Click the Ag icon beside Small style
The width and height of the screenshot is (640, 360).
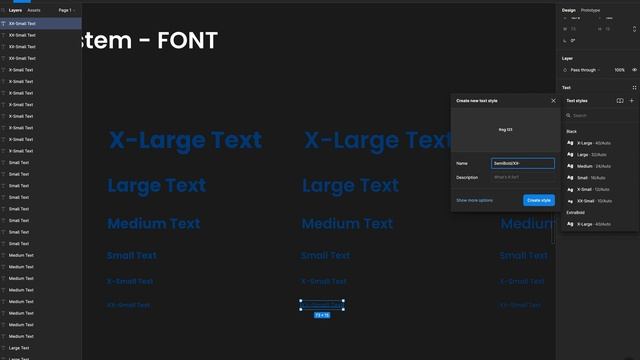pos(570,178)
